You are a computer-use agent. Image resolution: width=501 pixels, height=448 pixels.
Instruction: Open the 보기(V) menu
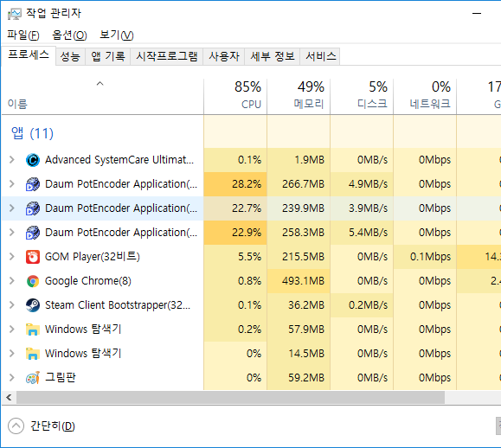[x=116, y=35]
